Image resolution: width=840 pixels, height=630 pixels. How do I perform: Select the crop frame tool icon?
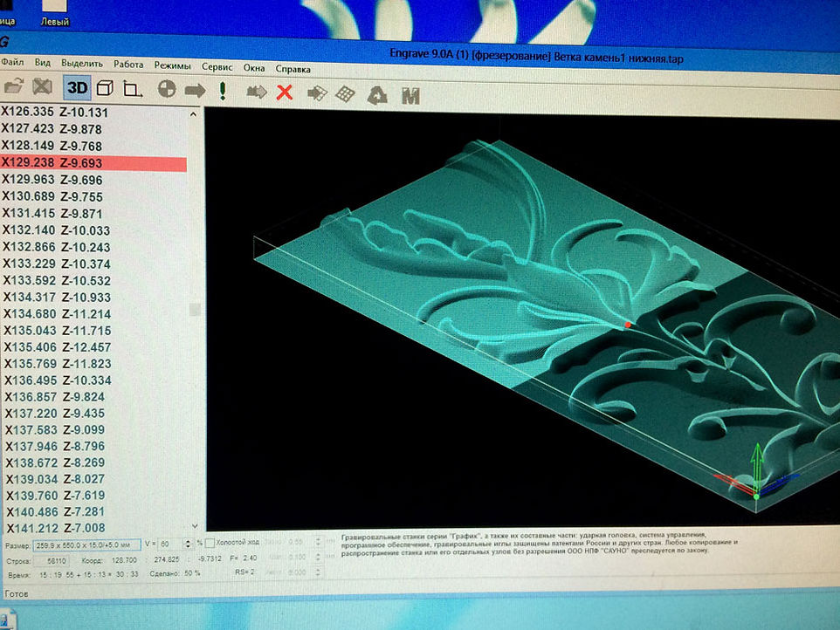coord(133,89)
